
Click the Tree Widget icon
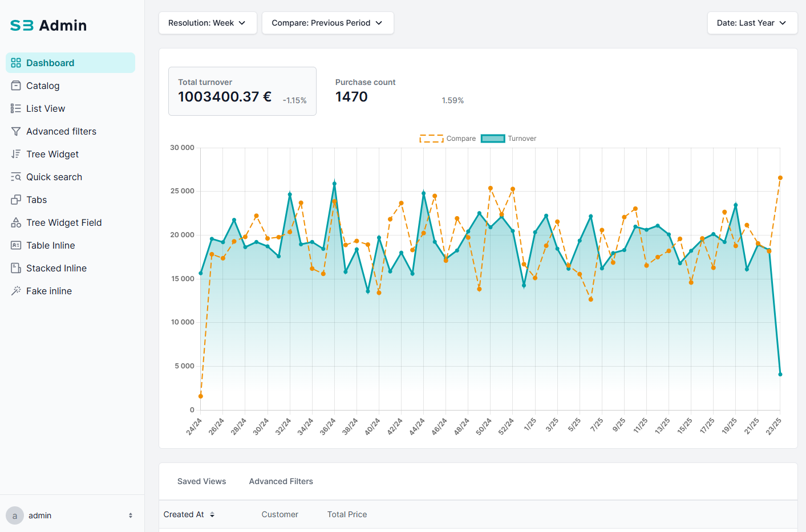click(x=16, y=154)
